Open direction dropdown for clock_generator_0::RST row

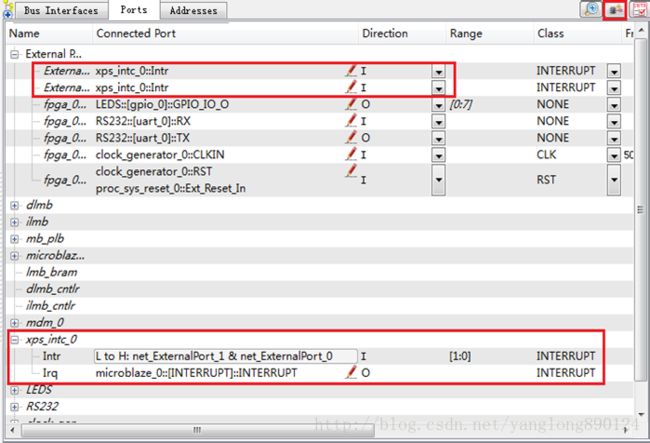pos(438,180)
